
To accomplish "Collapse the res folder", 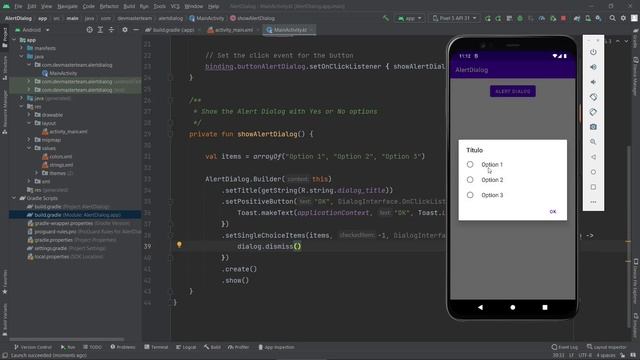I will click(x=22, y=107).
